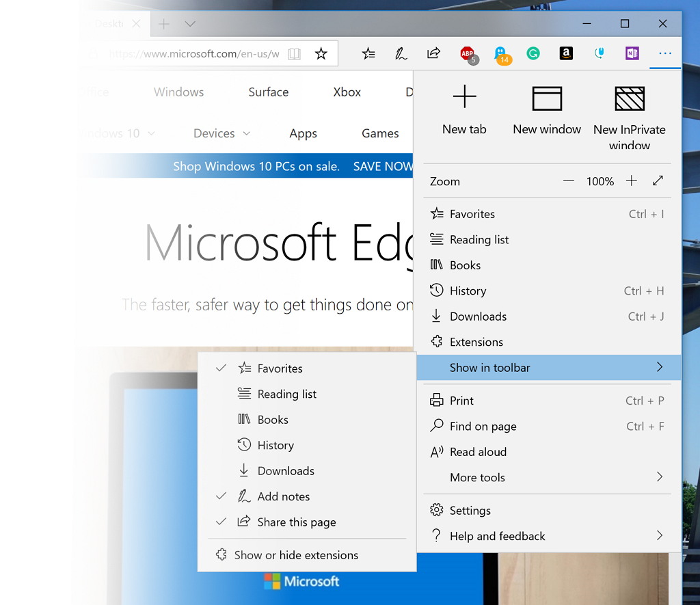Click the new tab plus button in tab bar
Image resolution: width=700 pixels, height=605 pixels.
pos(164,24)
